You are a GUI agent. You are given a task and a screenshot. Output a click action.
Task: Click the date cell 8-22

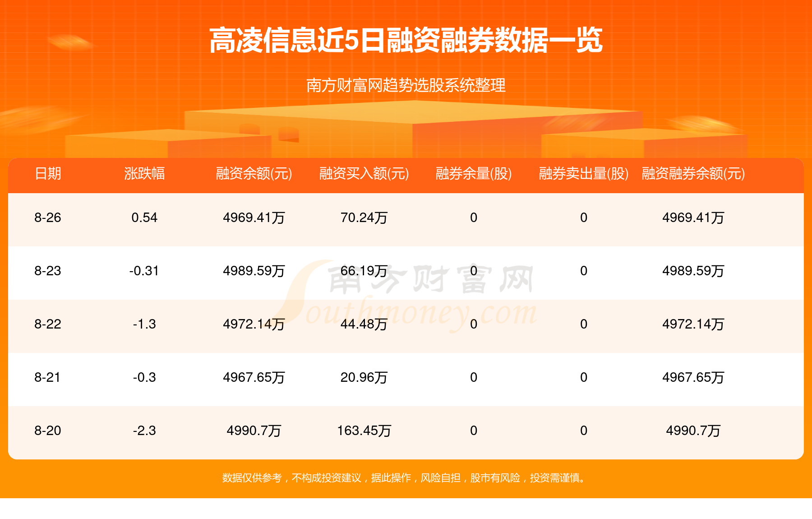[x=48, y=324]
